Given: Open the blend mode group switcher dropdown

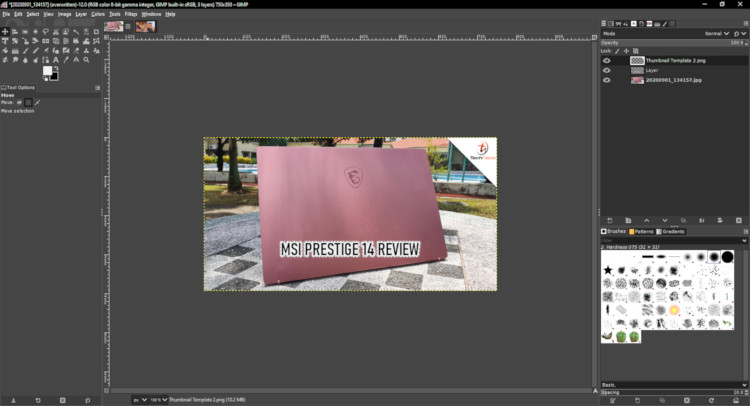Looking at the screenshot, I should [739, 33].
